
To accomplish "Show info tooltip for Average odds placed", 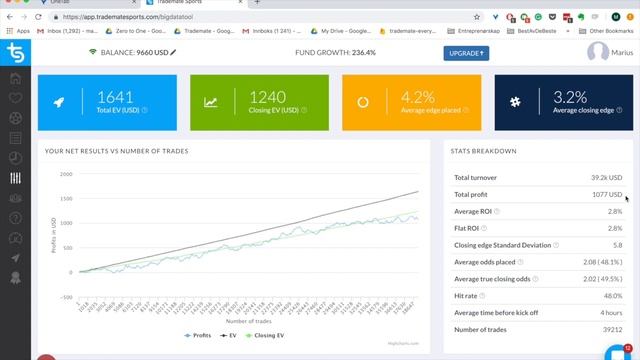I will point(520,262).
